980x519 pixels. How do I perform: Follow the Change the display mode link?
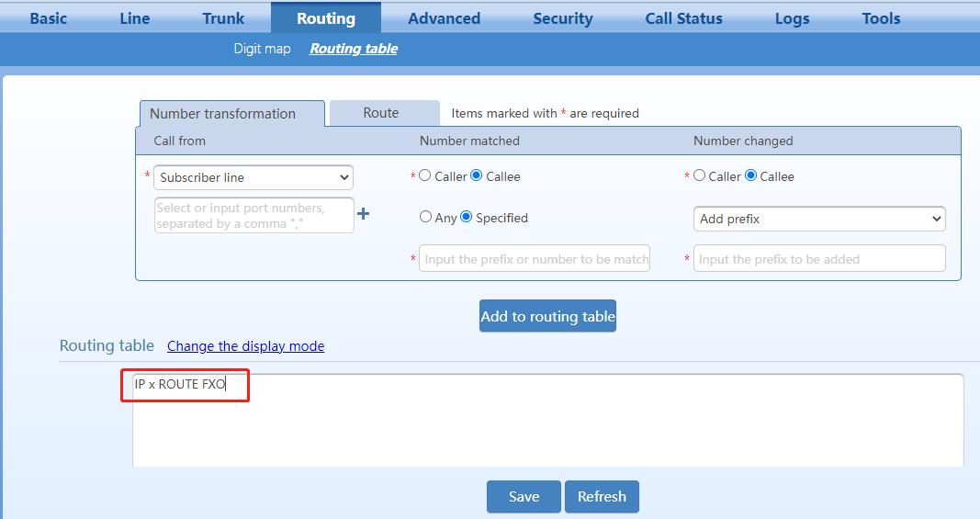coord(245,346)
